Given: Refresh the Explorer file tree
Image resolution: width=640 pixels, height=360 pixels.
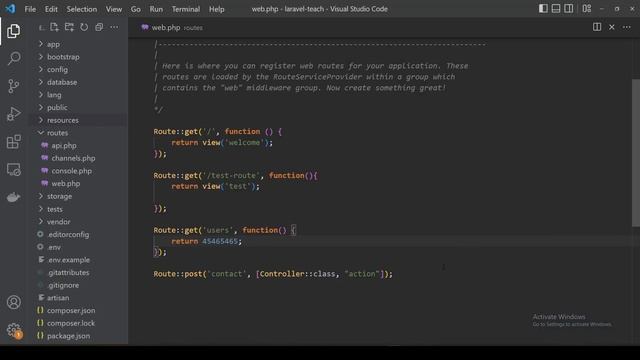Looking at the screenshot, I should 84,27.
